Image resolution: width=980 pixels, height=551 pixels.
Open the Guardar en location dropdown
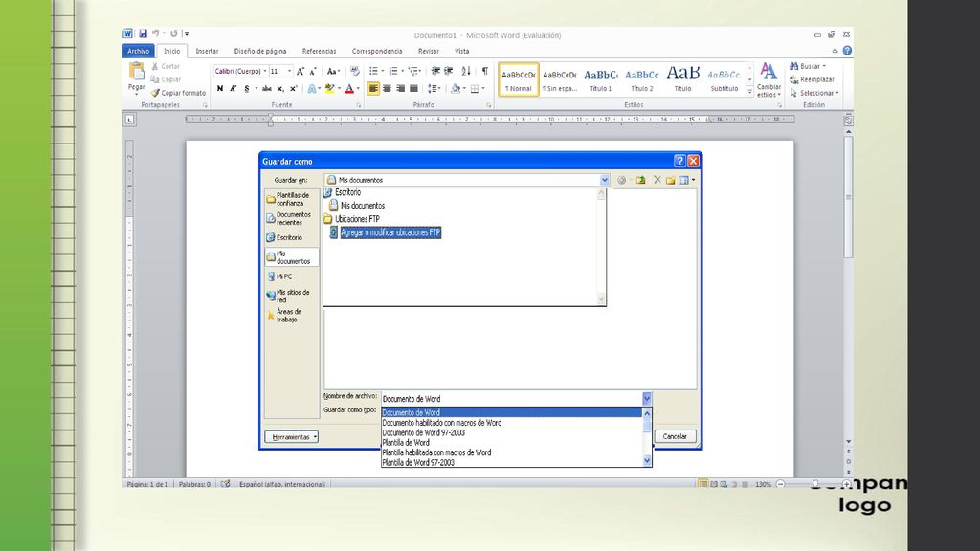tap(605, 180)
